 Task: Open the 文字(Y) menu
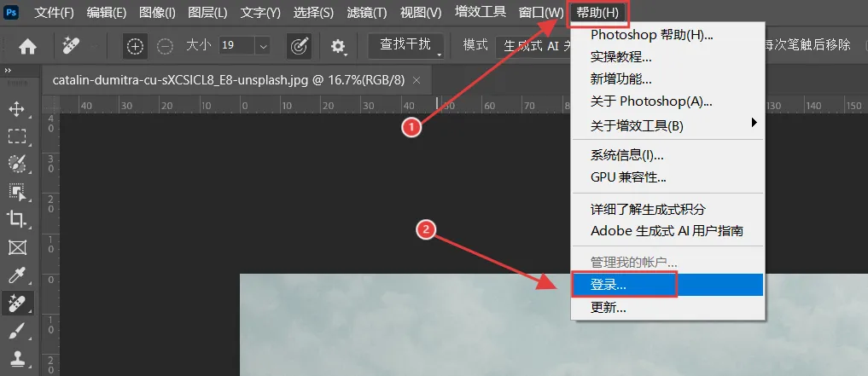coord(260,12)
